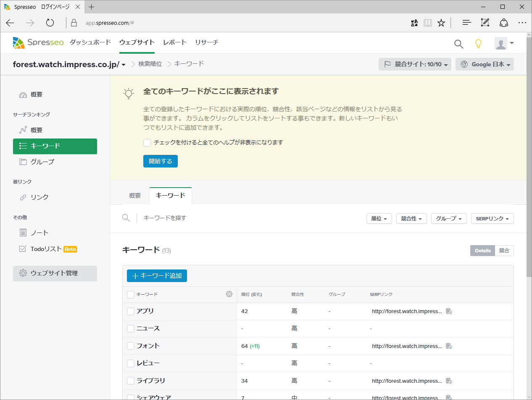Open the Google 日本 region dropdown
This screenshot has height=400, width=532.
tap(485, 64)
